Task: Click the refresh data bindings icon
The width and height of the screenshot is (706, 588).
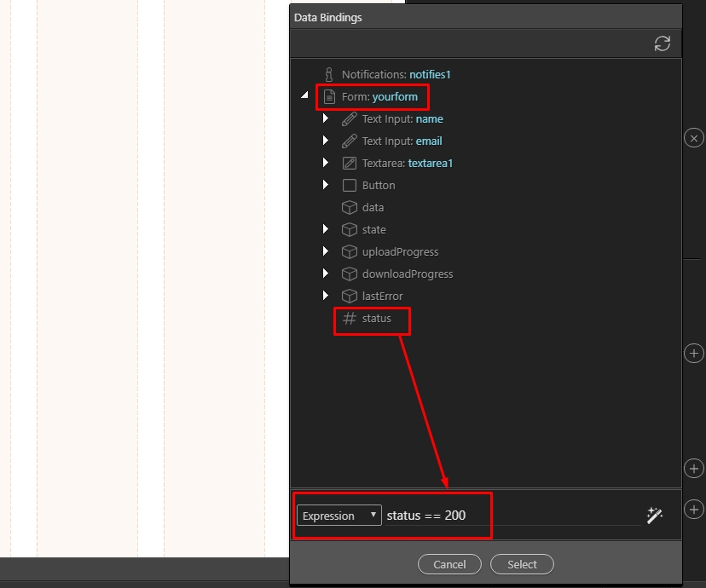Action: (662, 44)
